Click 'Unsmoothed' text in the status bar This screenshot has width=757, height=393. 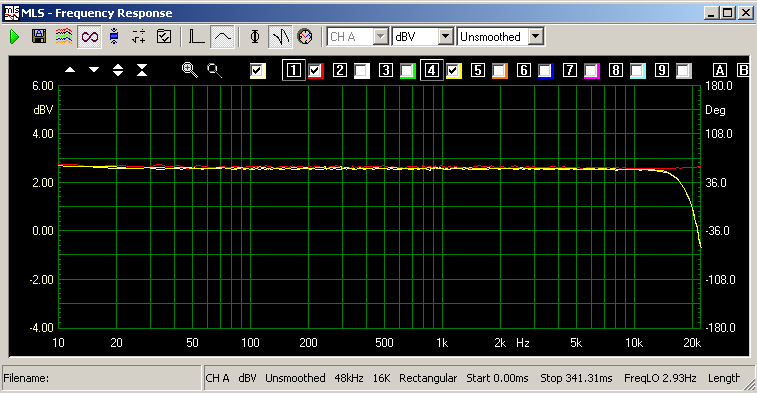(x=295, y=378)
